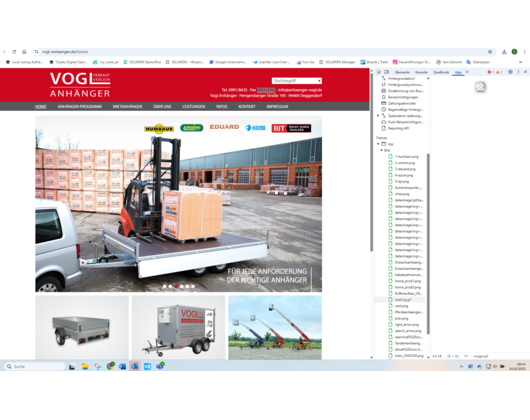Collapse the Bild folder node
Image resolution: width=530 pixels, height=420 pixels.
click(382, 150)
